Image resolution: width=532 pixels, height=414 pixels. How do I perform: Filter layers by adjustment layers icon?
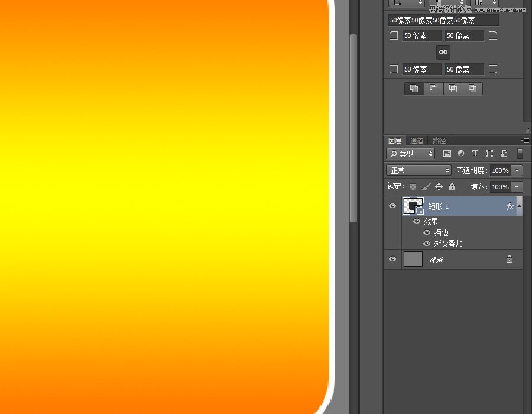(461, 154)
